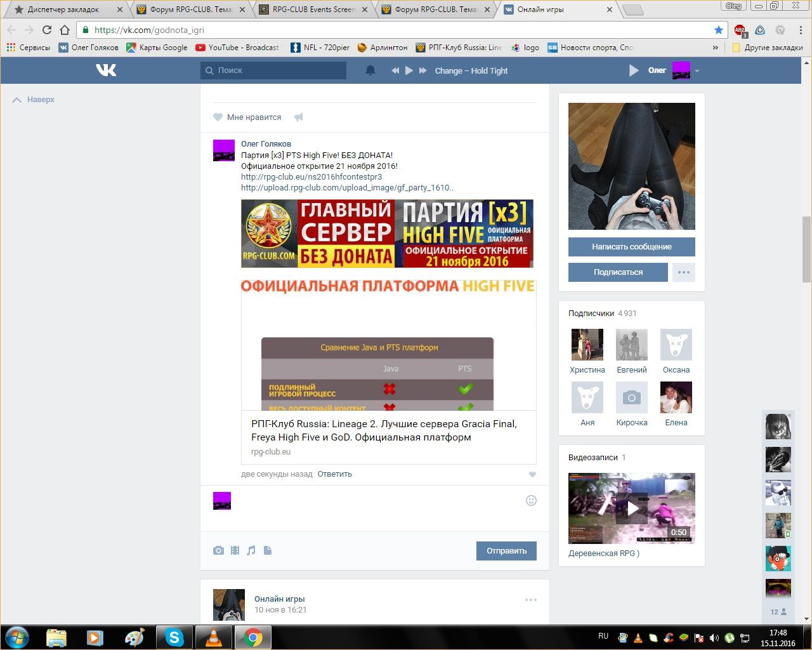812x650 pixels.
Task: Open Карты Google bookmark
Action: coord(157,48)
